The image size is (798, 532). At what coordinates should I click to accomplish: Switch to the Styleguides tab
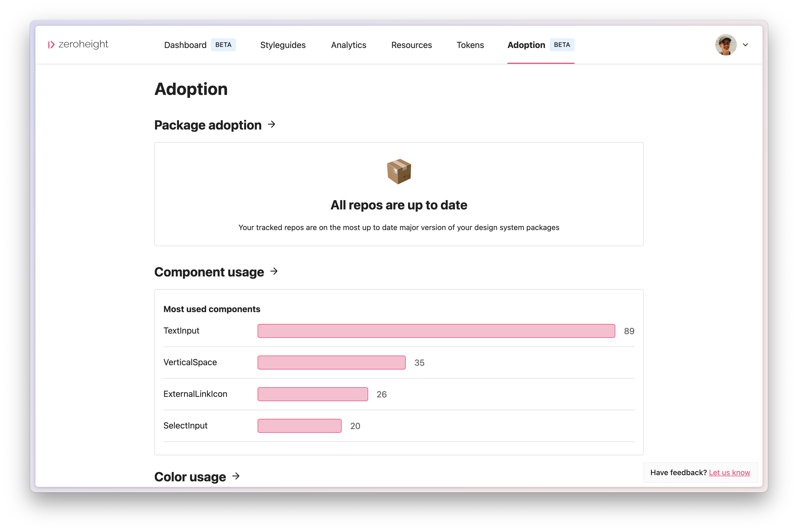283,45
